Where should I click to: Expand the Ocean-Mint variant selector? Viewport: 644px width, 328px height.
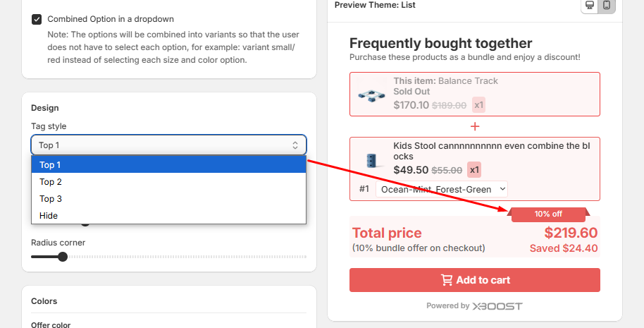tap(442, 189)
